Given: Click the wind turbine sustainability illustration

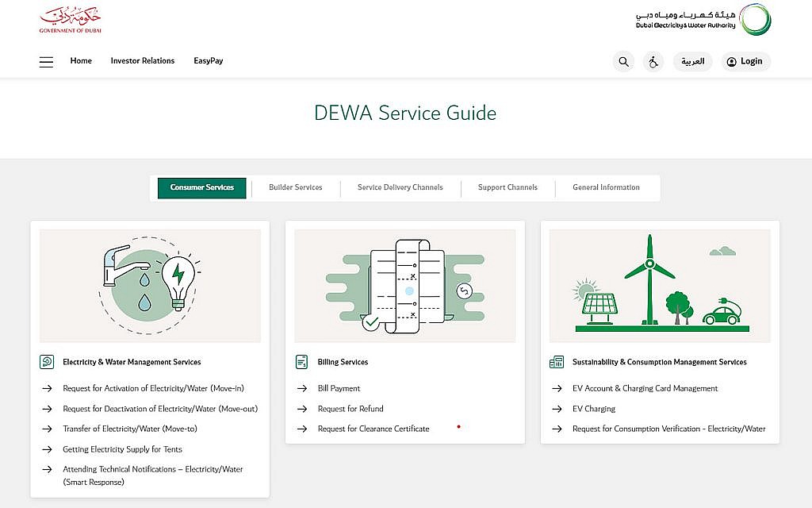Looking at the screenshot, I should click(660, 286).
